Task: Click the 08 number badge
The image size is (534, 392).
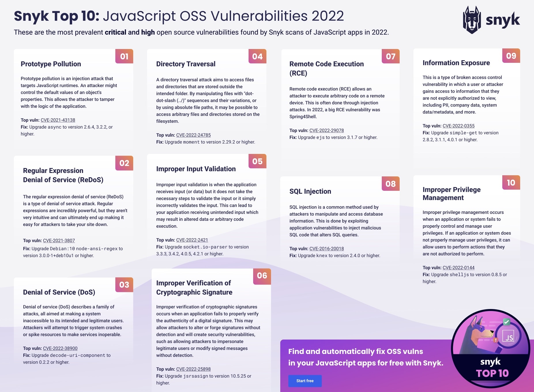Action: 391,184
